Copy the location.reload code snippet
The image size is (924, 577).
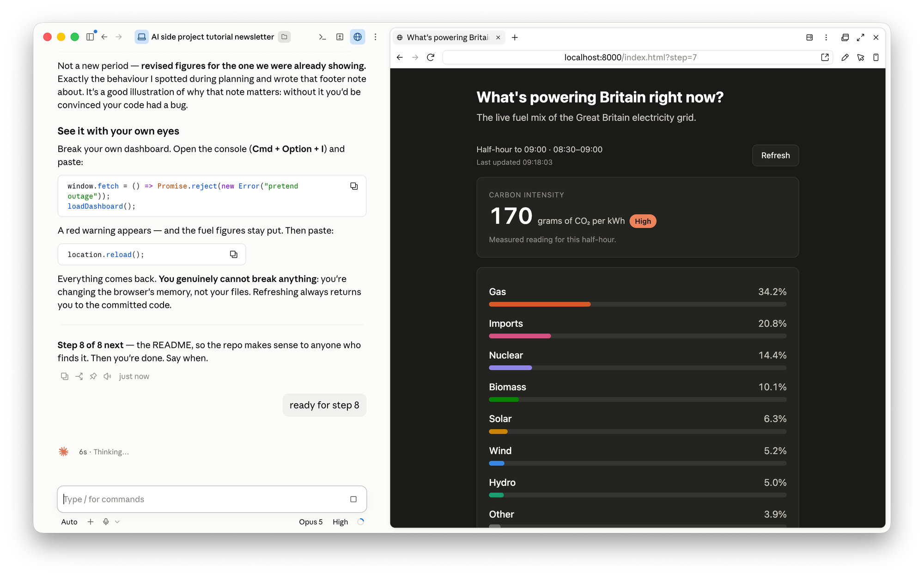click(234, 254)
